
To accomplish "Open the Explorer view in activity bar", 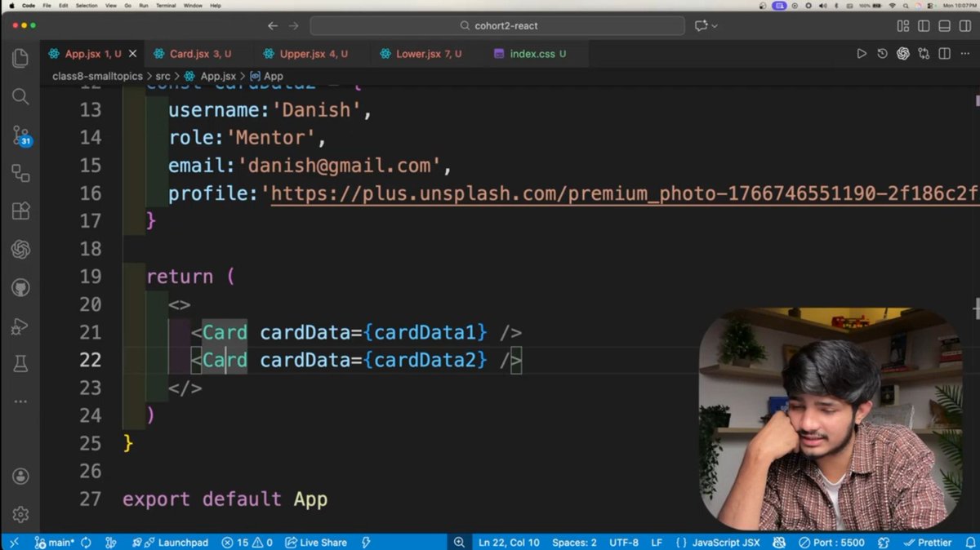I will (20, 58).
